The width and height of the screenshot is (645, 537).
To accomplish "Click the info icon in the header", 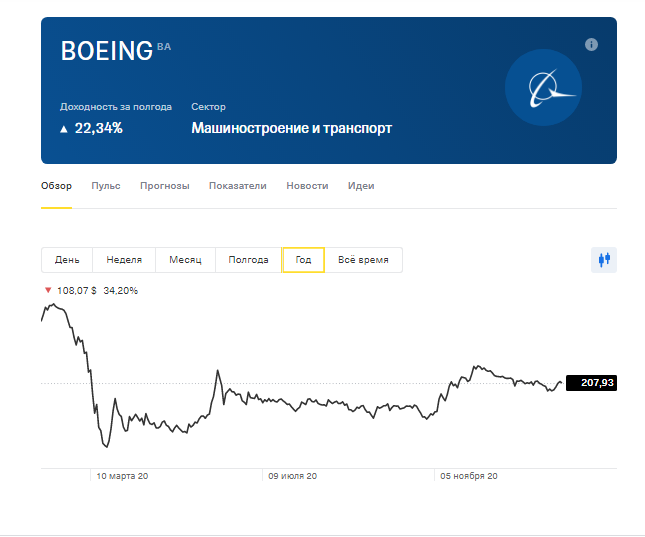I will [x=591, y=45].
